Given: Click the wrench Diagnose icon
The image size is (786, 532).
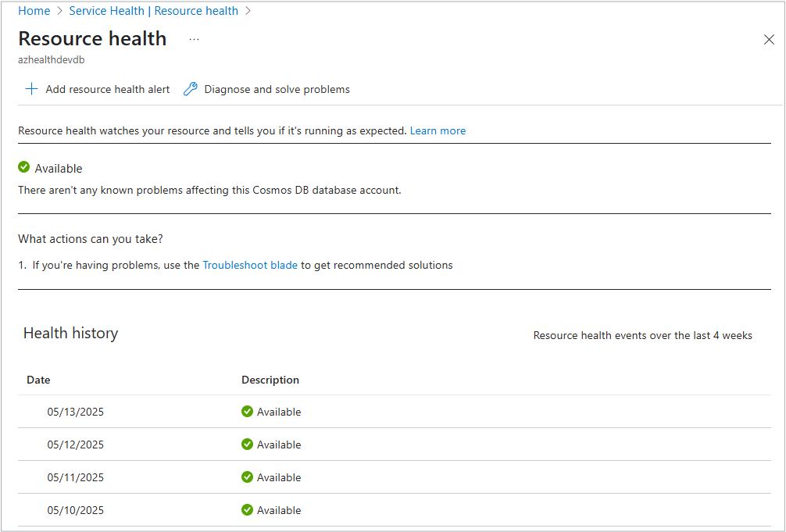Looking at the screenshot, I should (191, 89).
